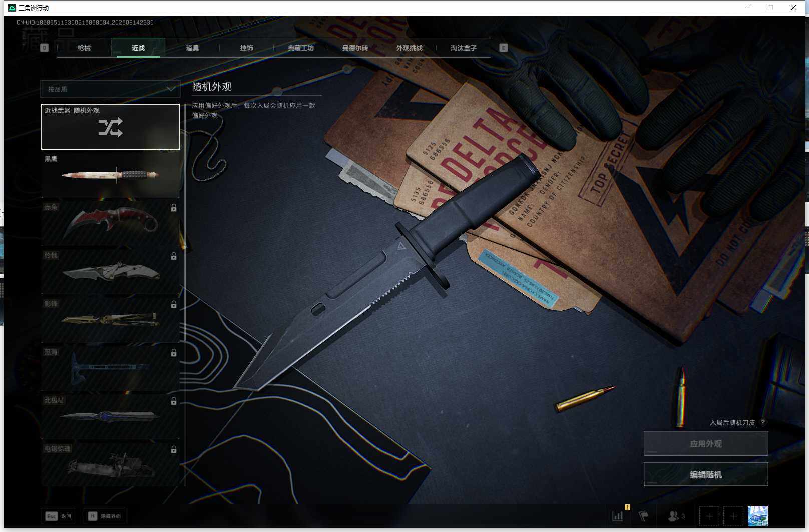Minimize the 三角洲行动 window
The width and height of the screenshot is (809, 532).
(x=748, y=8)
